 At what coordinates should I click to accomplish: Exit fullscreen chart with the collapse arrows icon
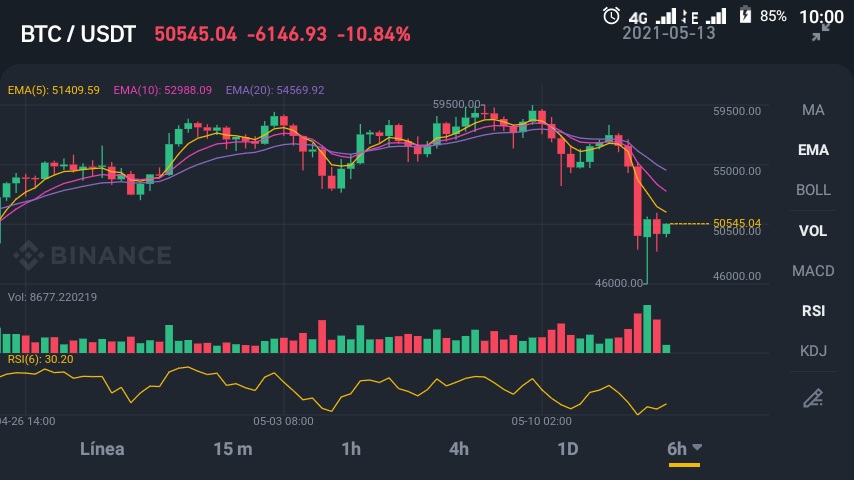pyautogui.click(x=820, y=32)
